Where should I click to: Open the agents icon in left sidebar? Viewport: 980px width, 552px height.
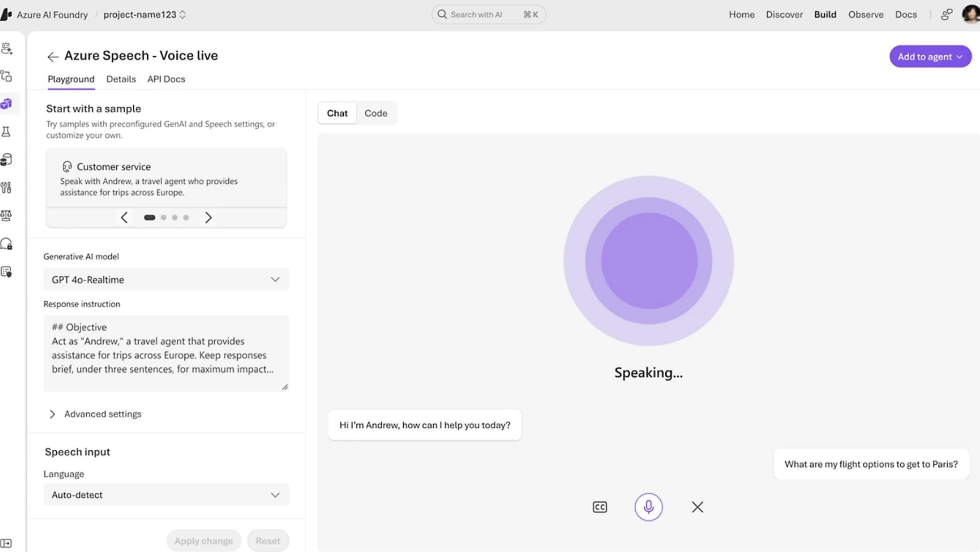[x=7, y=48]
